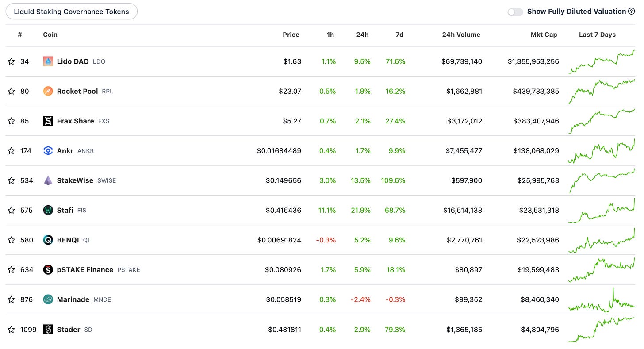Open Fully Diluted Valuation help icon
The width and height of the screenshot is (644, 349).
[x=632, y=12]
